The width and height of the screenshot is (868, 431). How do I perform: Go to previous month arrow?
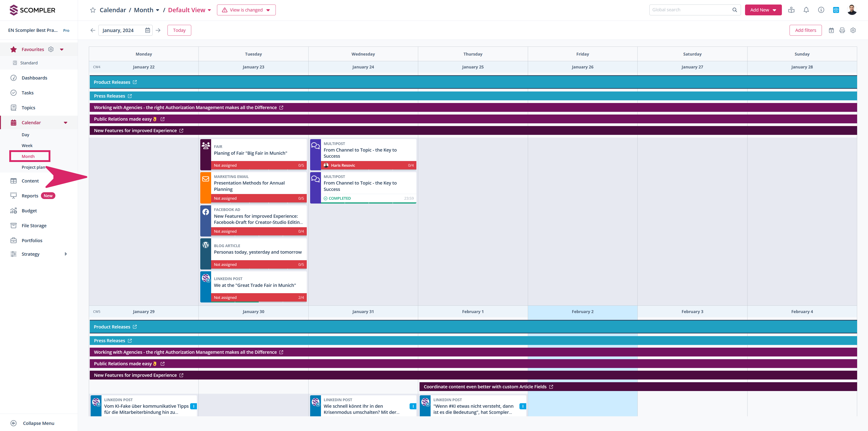coord(93,30)
